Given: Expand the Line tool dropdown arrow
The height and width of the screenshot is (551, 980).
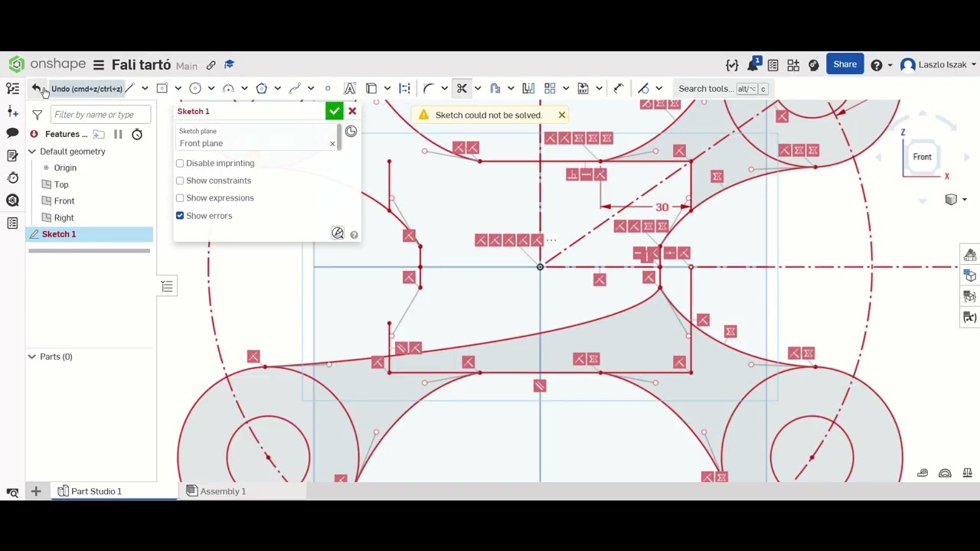Looking at the screenshot, I should [x=145, y=89].
